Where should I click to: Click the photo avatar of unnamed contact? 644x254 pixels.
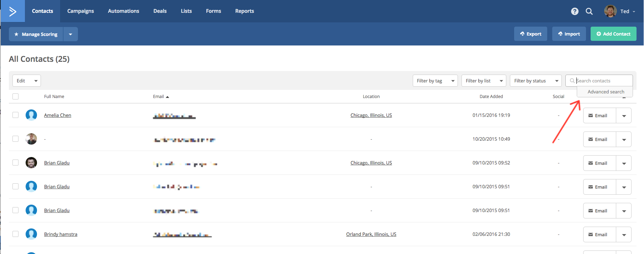tap(31, 139)
